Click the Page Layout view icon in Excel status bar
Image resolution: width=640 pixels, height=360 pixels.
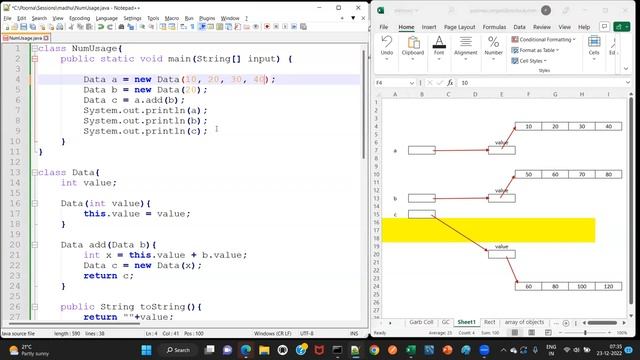[531, 333]
